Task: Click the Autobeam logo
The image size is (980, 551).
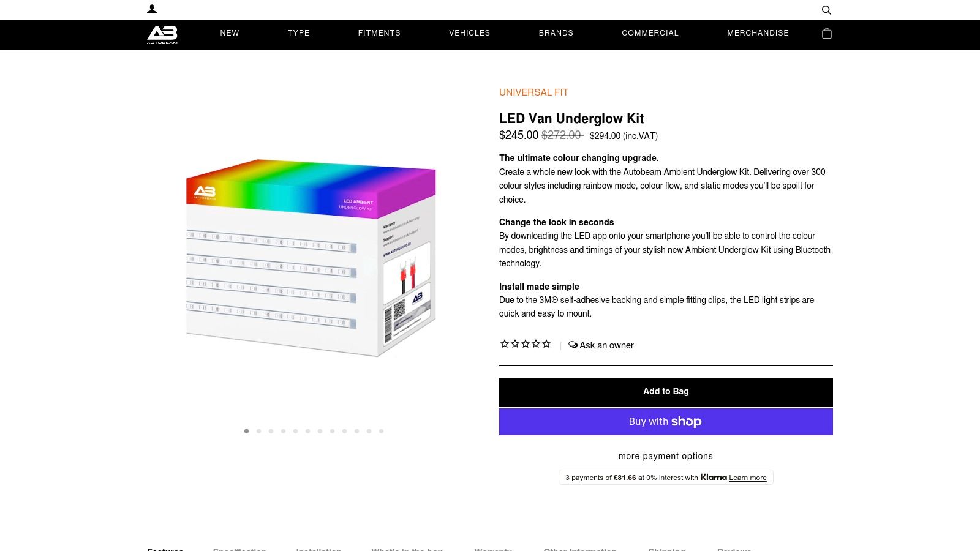Action: tap(163, 35)
